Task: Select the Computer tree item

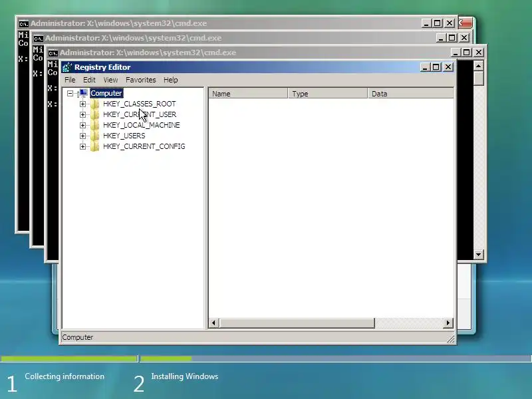Action: pos(106,93)
